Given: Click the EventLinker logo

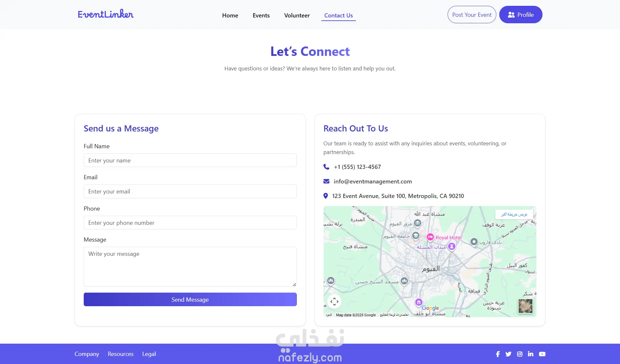Looking at the screenshot, I should pyautogui.click(x=106, y=14).
